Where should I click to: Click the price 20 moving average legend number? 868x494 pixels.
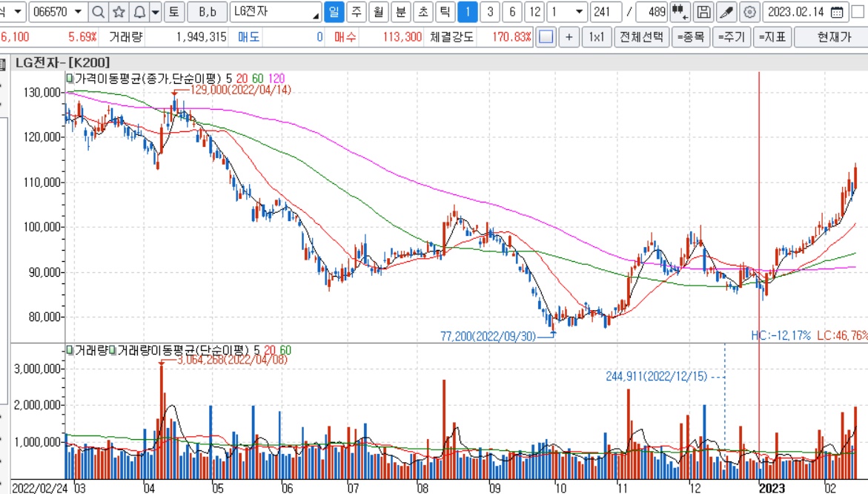tap(242, 79)
